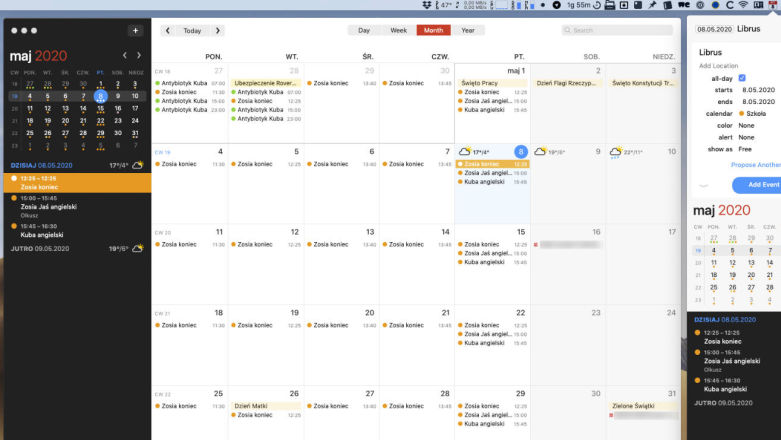Open Zosia Jaś angielski event on May 22
This screenshot has height=440, width=781.
[492, 334]
